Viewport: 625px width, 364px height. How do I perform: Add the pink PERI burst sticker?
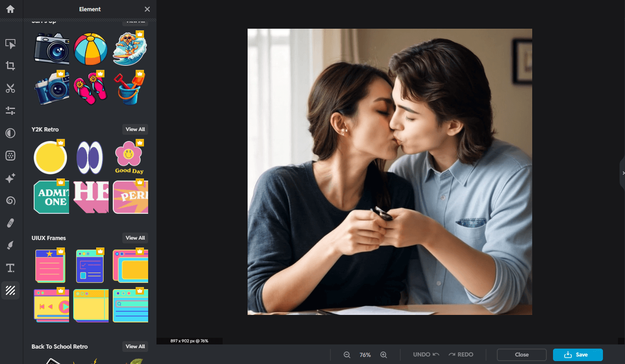tap(130, 197)
